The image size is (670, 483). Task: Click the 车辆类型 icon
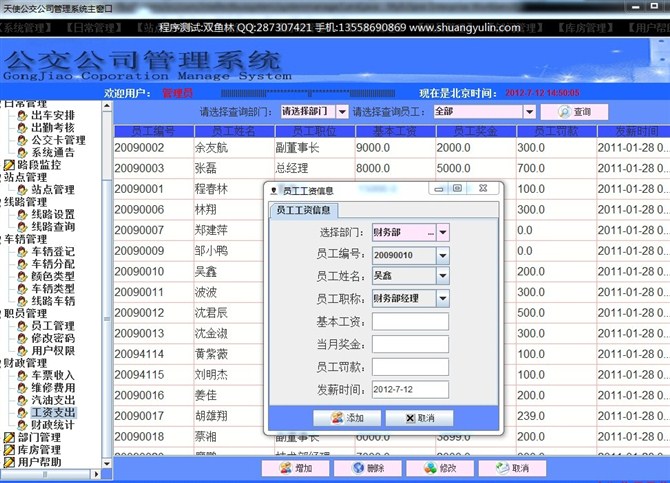23,289
